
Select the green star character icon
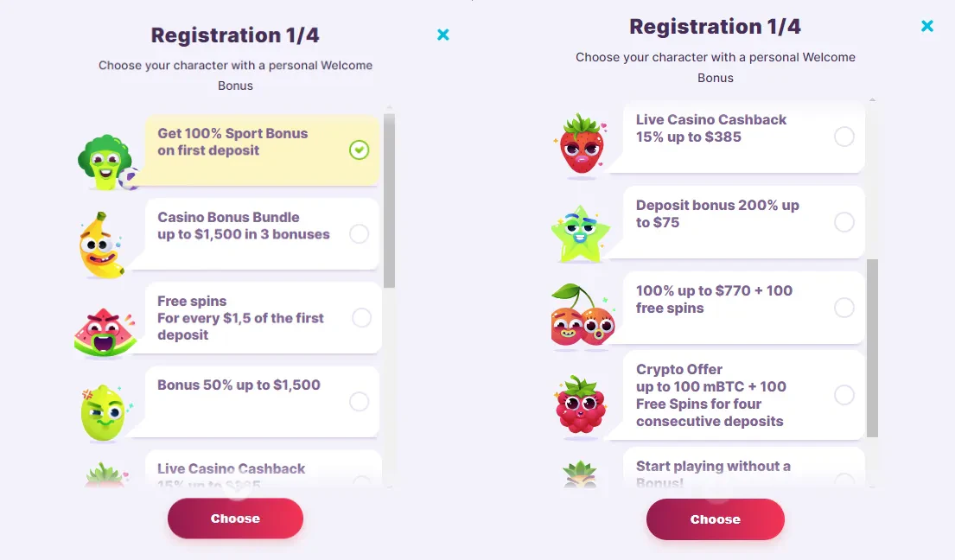pos(581,234)
